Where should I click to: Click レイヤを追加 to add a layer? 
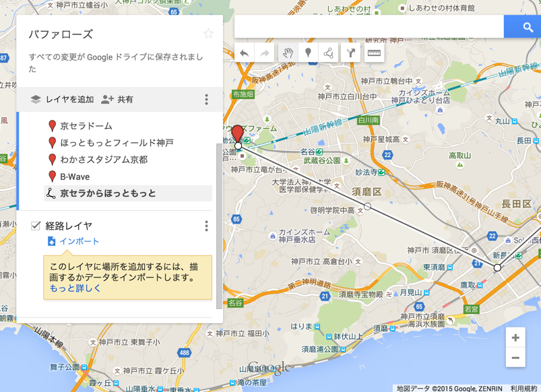(69, 100)
